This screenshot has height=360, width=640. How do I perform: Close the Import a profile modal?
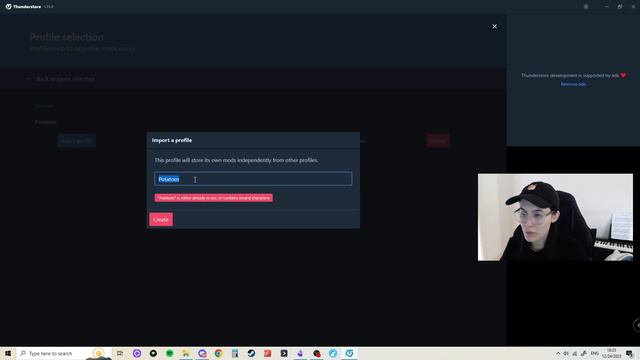click(494, 27)
